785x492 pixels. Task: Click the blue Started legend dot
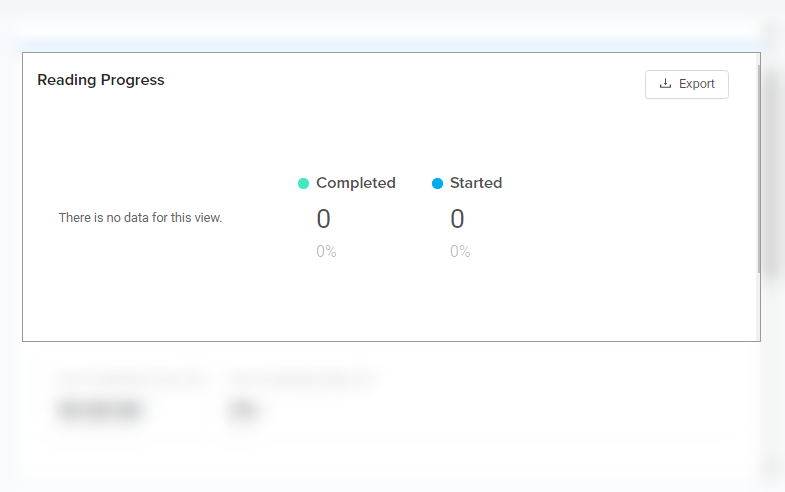tap(437, 183)
